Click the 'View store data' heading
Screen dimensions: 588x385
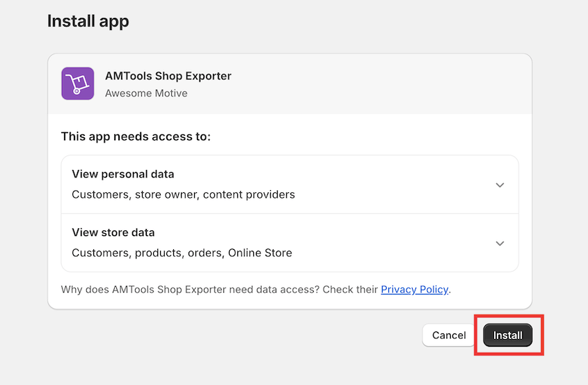(x=113, y=233)
